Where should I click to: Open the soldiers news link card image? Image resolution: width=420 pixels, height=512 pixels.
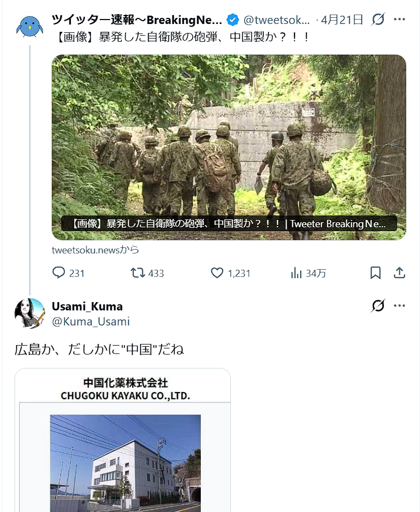(x=229, y=147)
